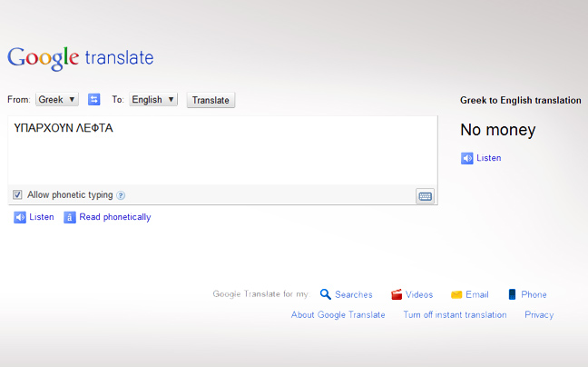Click the Email envelope icon

(x=456, y=294)
